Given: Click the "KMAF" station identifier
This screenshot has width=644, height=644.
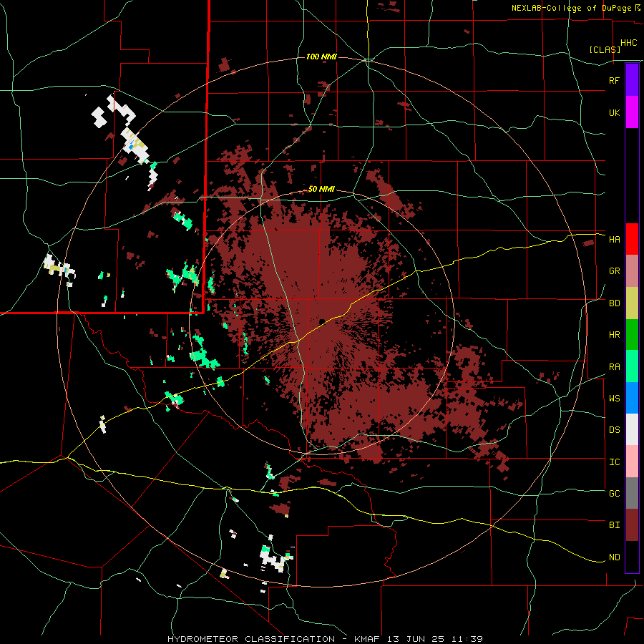Looking at the screenshot, I should (368, 639).
